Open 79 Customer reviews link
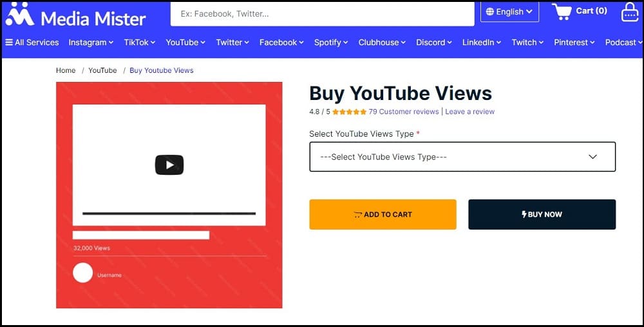Screen dimensions: 644x327 (404, 112)
